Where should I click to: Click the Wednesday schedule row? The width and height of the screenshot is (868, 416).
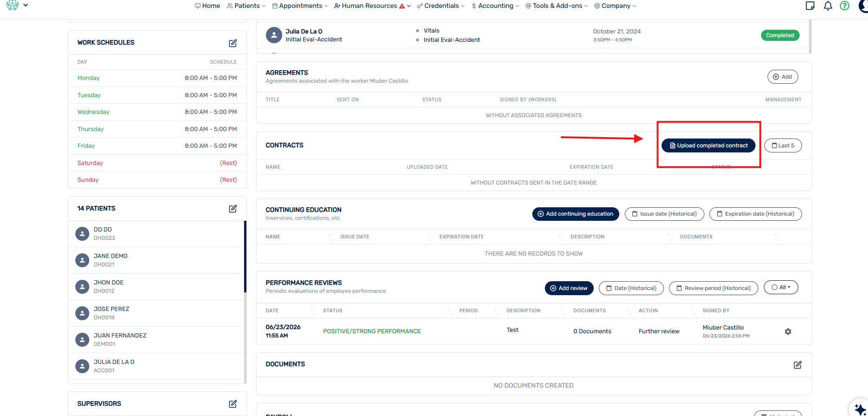[157, 112]
